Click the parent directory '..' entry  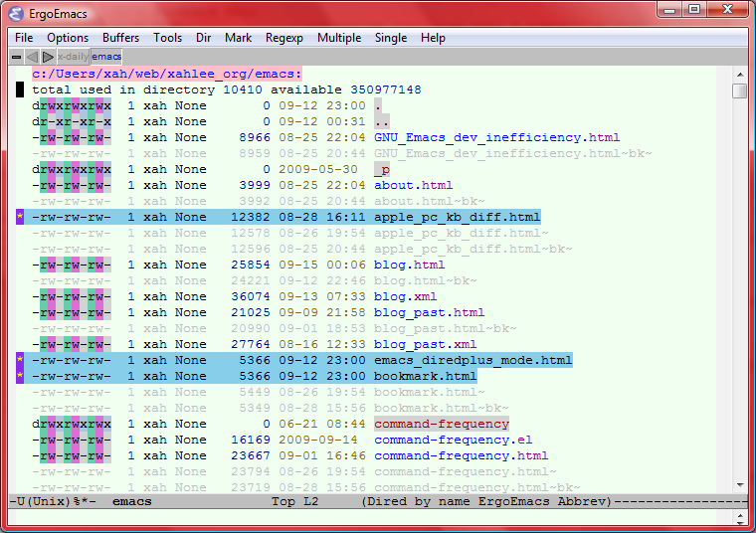[x=382, y=121]
